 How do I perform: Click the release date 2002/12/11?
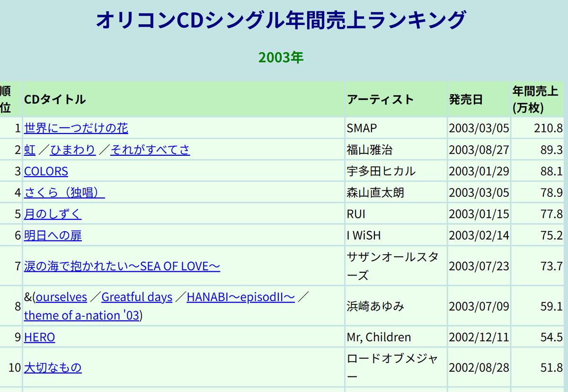coord(479,337)
